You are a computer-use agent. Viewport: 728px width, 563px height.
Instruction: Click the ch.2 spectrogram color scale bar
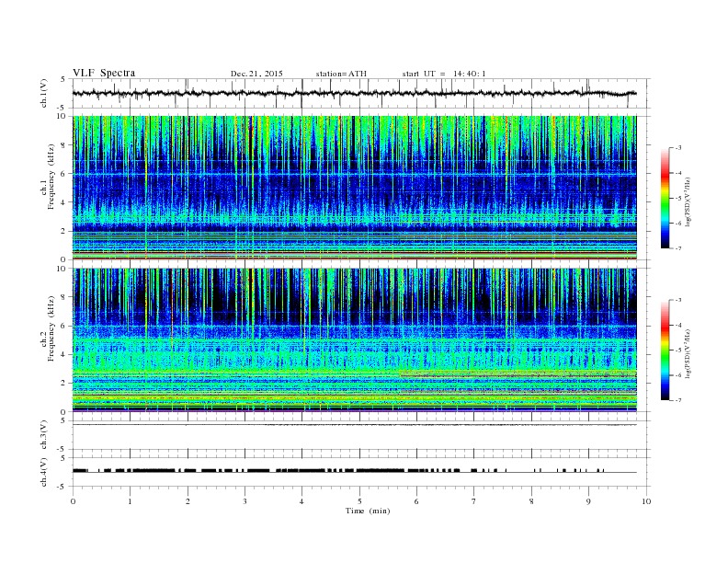(x=665, y=350)
